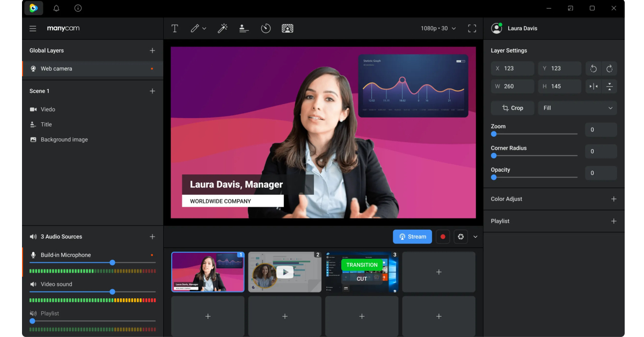Click the timer clock icon
The image size is (644, 337).
pos(266,28)
